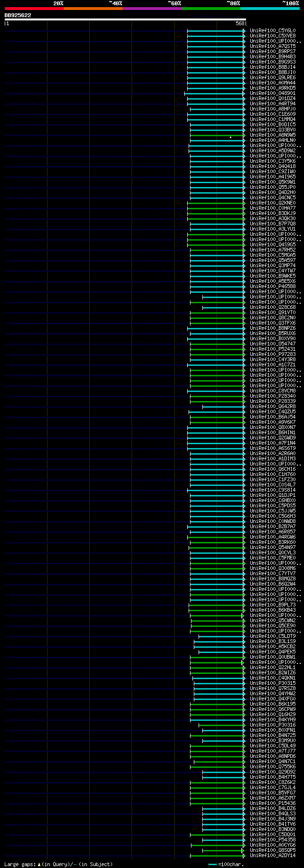Click the purple ~60% identity legend segment

tap(152, 9)
